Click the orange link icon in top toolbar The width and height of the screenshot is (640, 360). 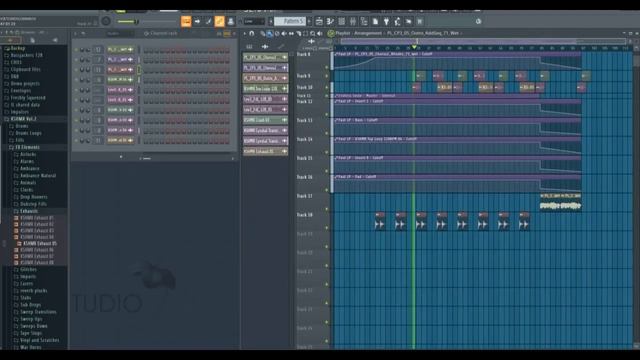click(220, 21)
